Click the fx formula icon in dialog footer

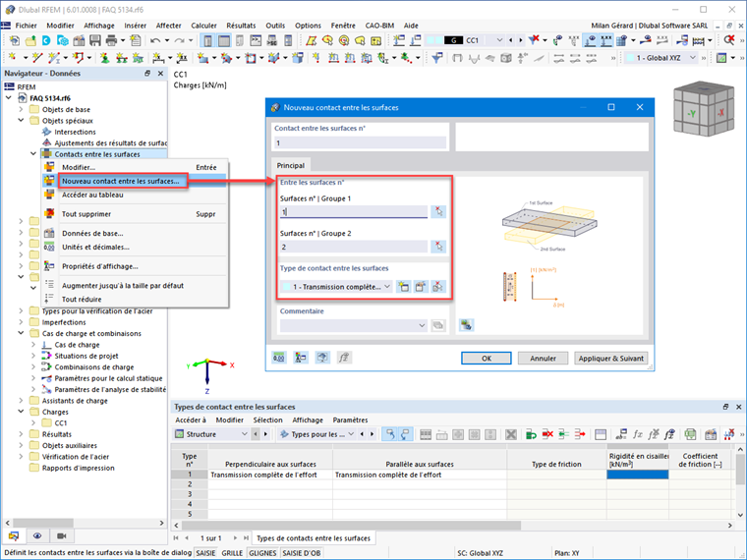point(344,358)
